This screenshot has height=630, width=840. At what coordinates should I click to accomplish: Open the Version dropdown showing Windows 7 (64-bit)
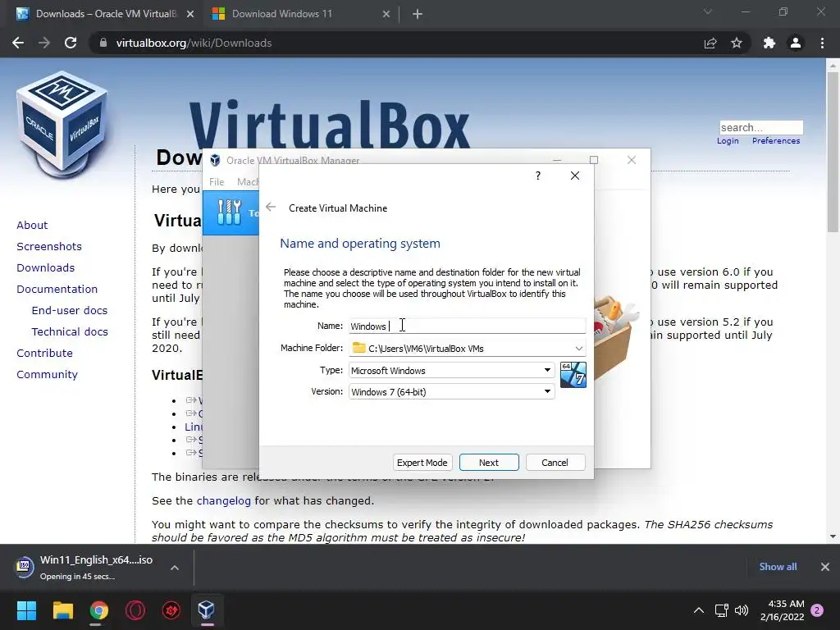(x=452, y=391)
